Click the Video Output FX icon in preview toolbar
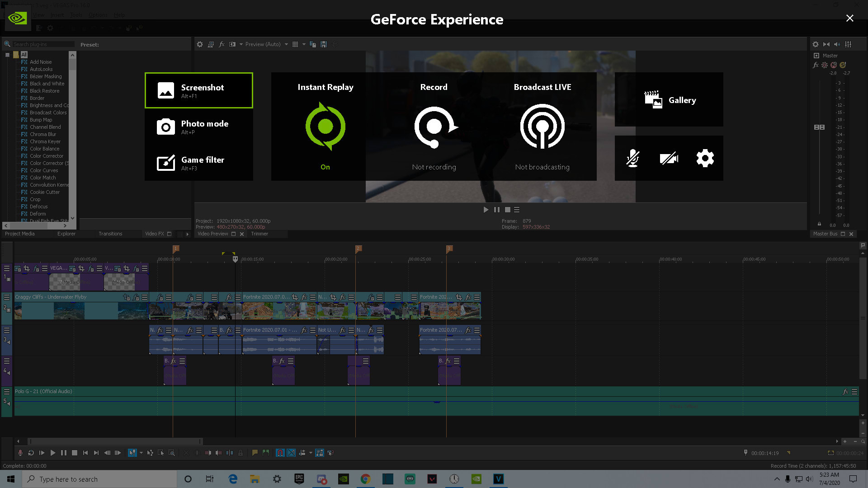This screenshot has height=488, width=868. pyautogui.click(x=222, y=44)
